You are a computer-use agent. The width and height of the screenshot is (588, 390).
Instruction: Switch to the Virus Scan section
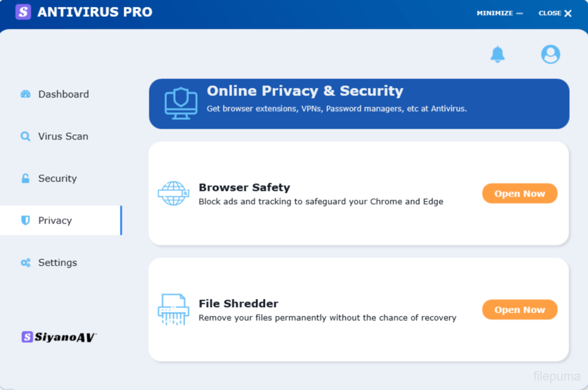coord(63,136)
